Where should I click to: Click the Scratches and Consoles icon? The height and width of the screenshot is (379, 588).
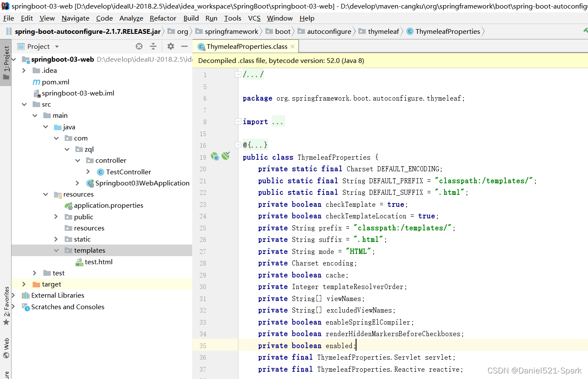26,307
